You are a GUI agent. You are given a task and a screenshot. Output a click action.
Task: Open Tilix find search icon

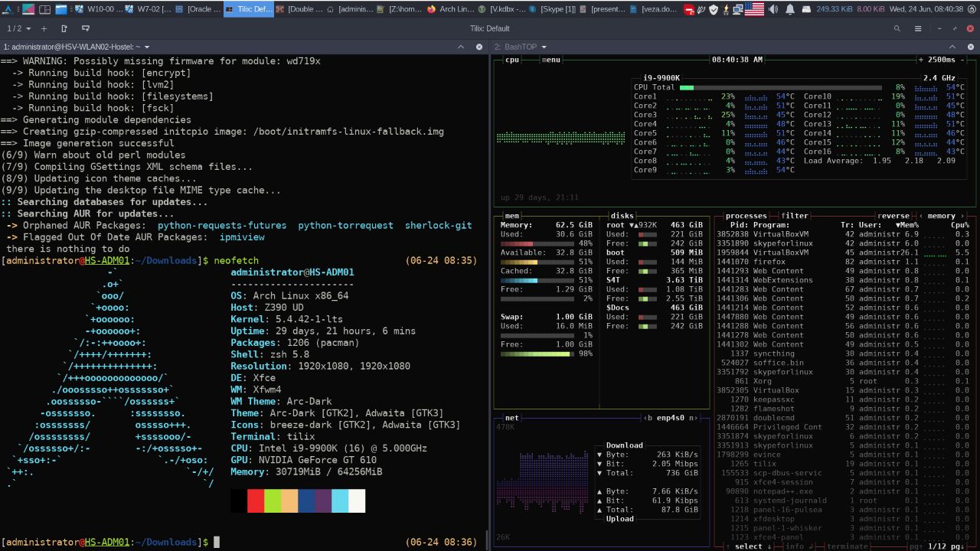[x=897, y=28]
